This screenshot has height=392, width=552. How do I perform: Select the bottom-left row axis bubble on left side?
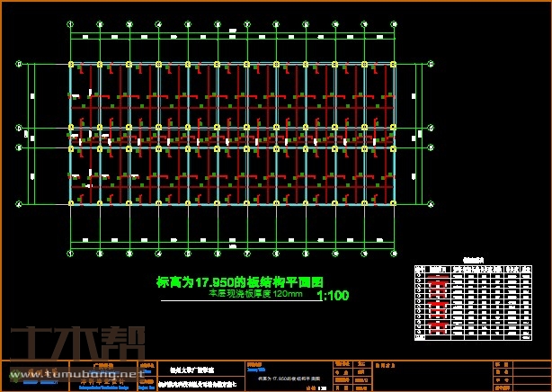point(19,203)
